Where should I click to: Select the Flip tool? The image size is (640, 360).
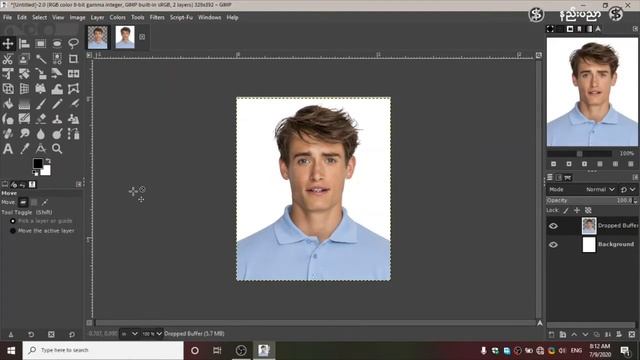(x=73, y=74)
